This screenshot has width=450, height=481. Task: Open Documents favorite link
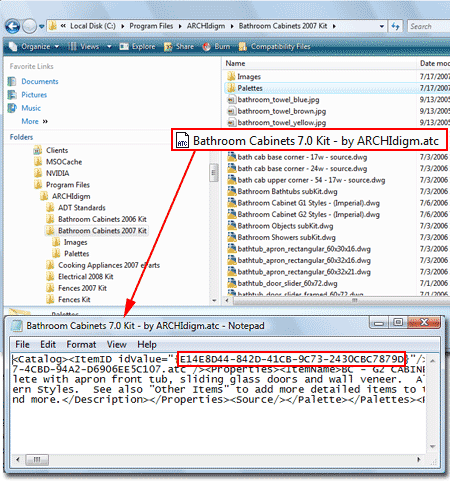click(x=40, y=81)
